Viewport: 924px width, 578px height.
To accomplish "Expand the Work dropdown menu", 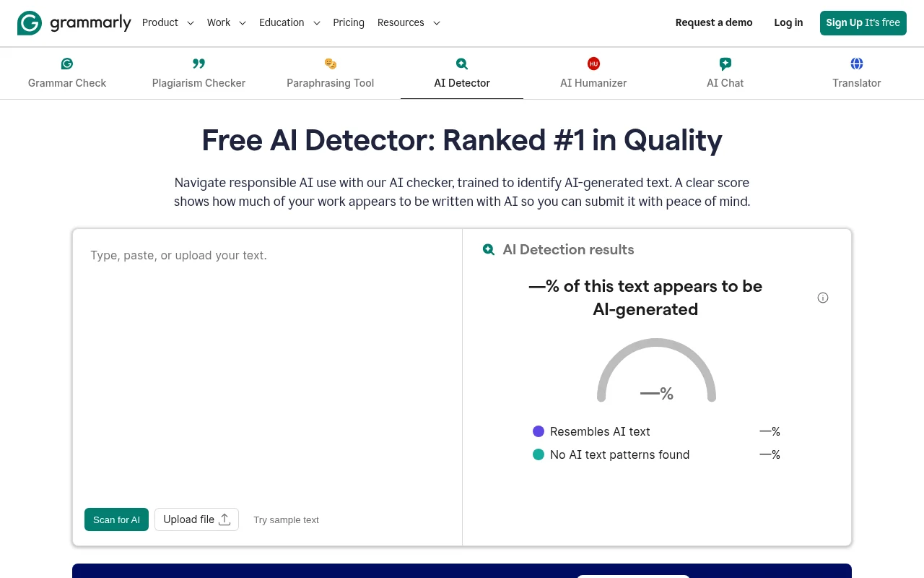I will [227, 22].
